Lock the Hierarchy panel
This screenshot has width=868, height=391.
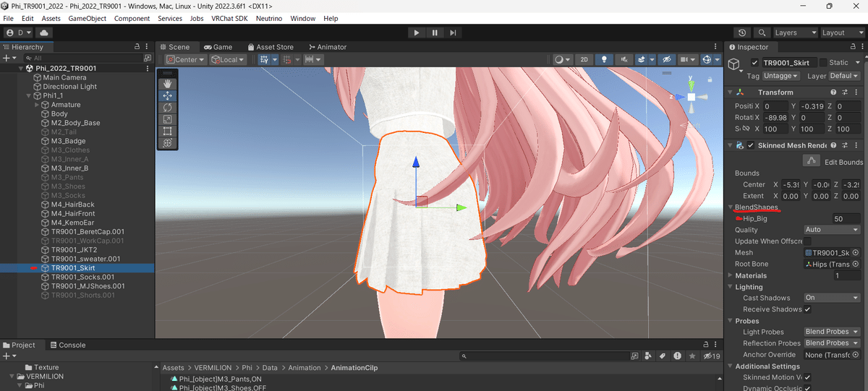click(137, 47)
